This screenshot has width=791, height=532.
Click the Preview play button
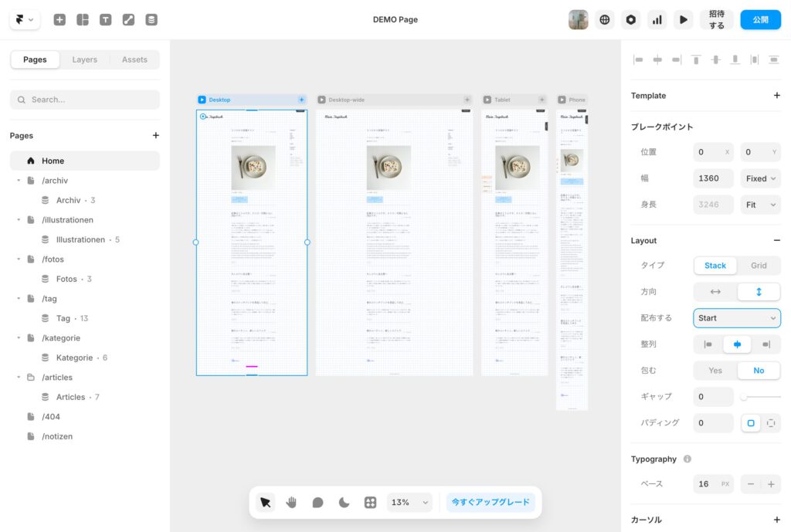(x=683, y=20)
